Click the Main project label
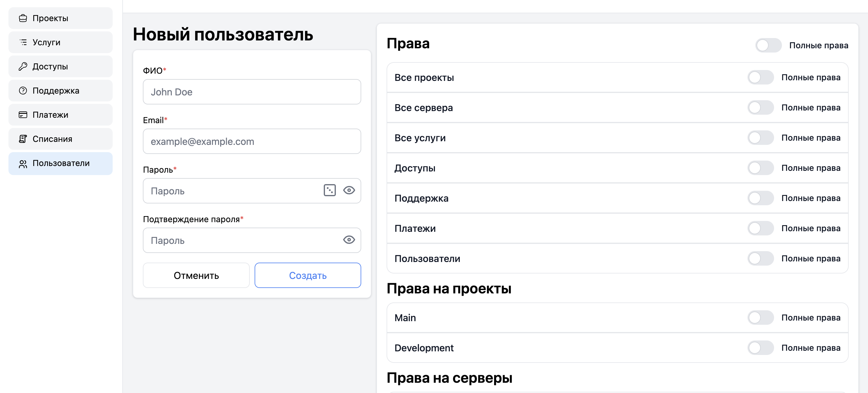This screenshot has width=868, height=393. pos(405,318)
